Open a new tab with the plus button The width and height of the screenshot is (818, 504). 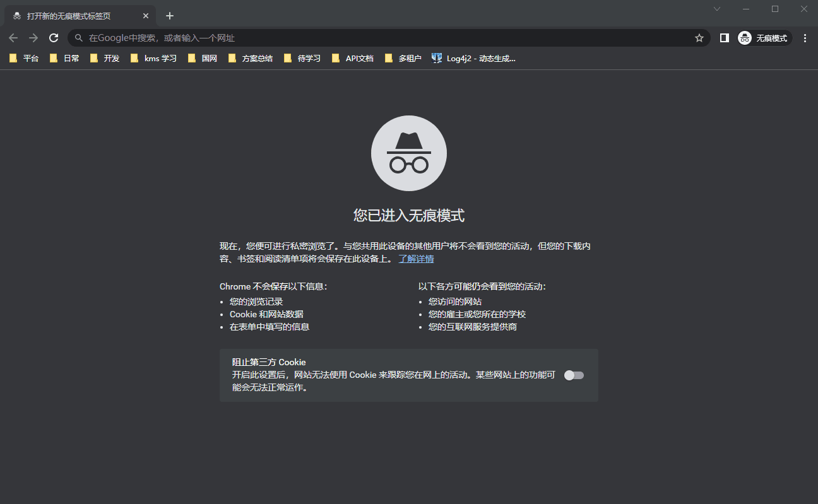point(169,16)
